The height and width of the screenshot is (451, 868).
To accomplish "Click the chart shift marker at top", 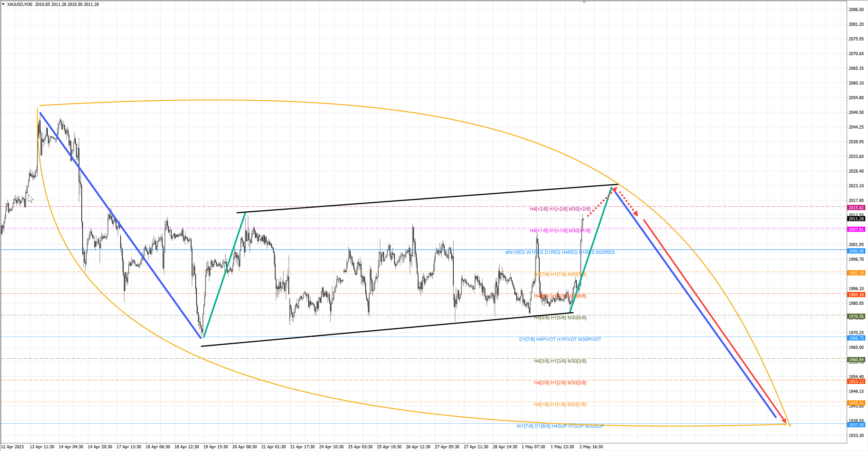I will [584, 2].
